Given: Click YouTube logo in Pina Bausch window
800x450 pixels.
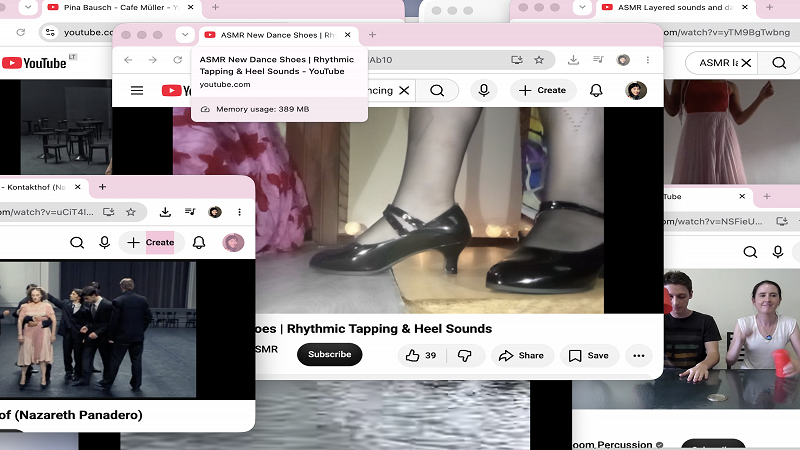Looking at the screenshot, I should (34, 63).
